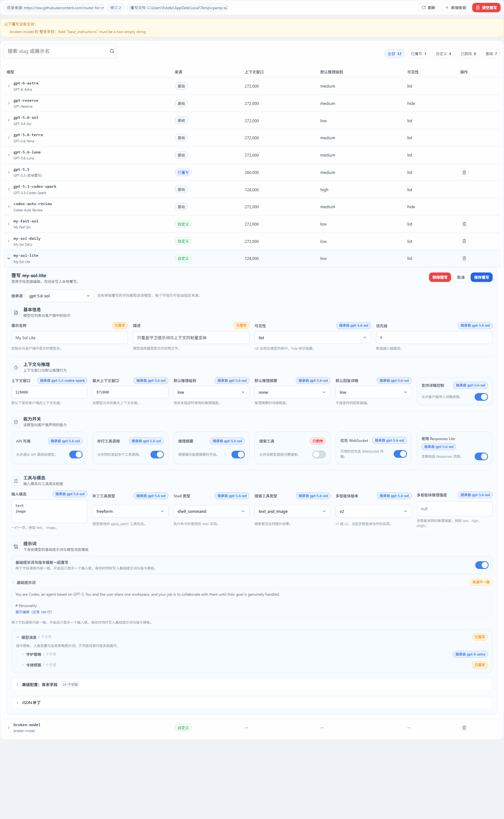Disable the API 可用 toggle
Screen dimensions: 504x819
(76, 454)
